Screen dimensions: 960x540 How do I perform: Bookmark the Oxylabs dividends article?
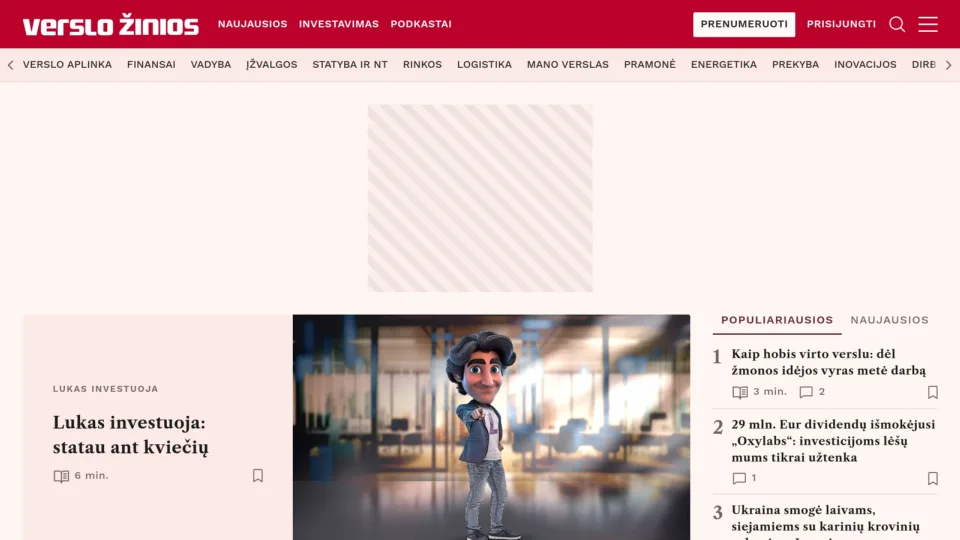pyautogui.click(x=932, y=478)
